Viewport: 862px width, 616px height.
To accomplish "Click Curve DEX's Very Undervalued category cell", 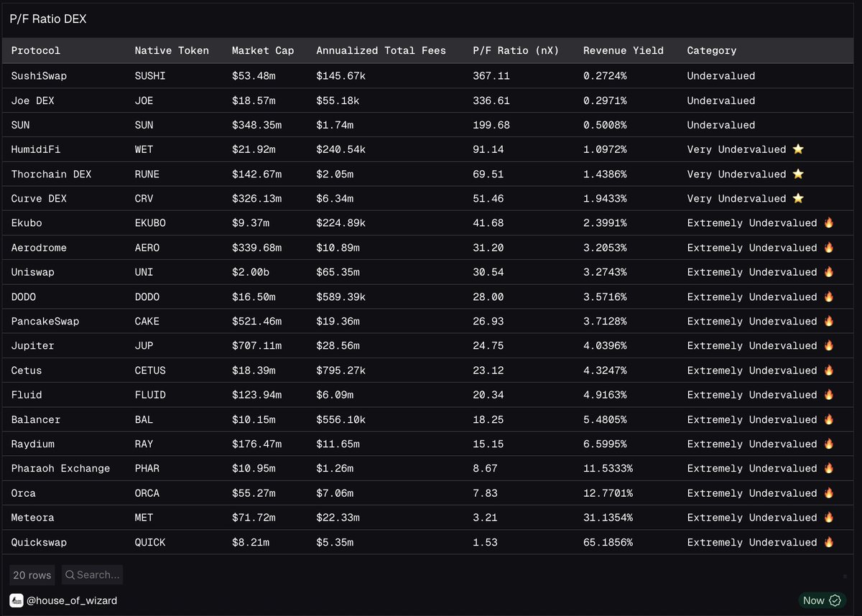I will pos(745,199).
